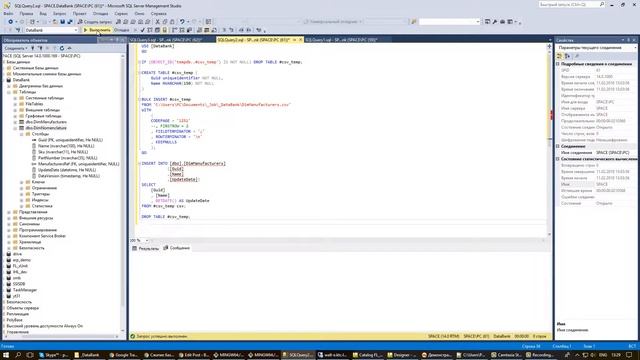The height and width of the screenshot is (360, 640).
Task: Open the Messages (Сообщения) tab
Action: [176, 248]
